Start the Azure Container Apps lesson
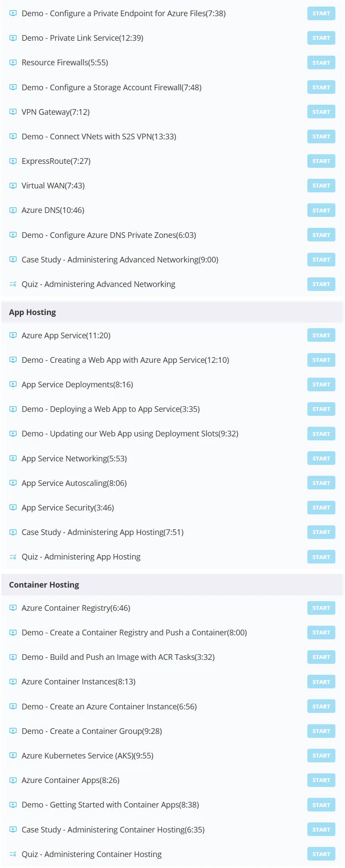 tap(321, 780)
